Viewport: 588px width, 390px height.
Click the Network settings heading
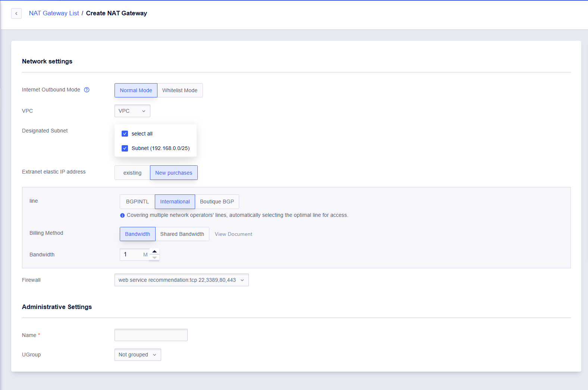47,61
